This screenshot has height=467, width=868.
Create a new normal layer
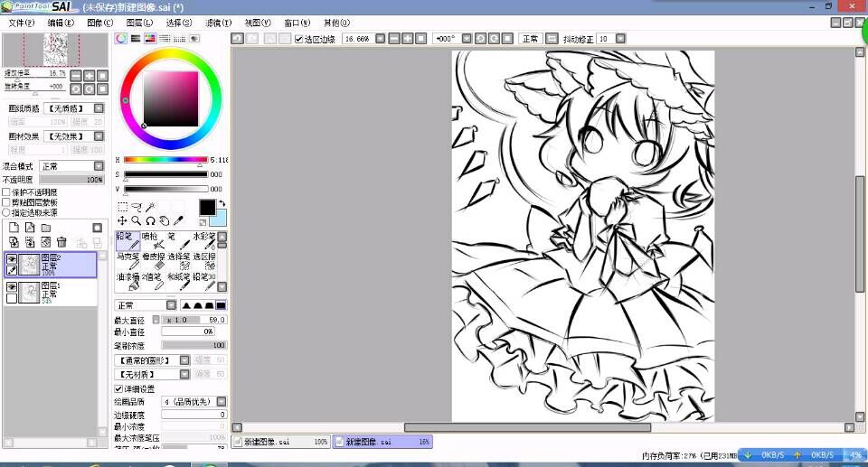tap(14, 228)
